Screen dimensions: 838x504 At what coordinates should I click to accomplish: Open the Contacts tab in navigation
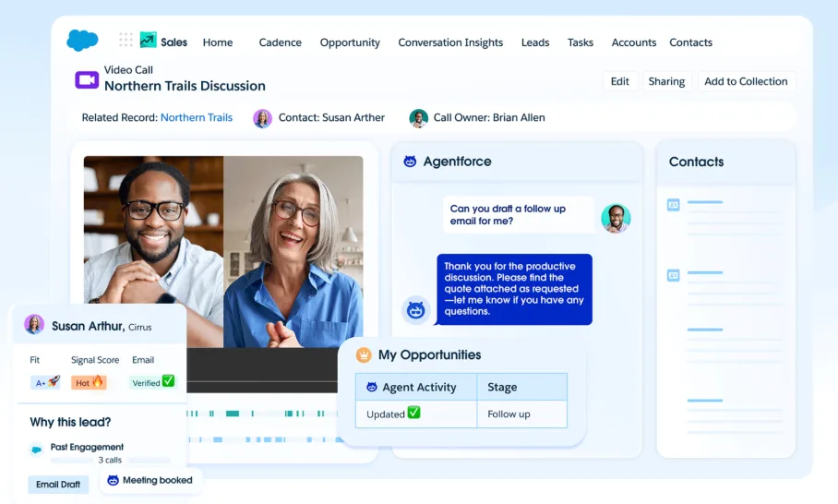(x=690, y=42)
